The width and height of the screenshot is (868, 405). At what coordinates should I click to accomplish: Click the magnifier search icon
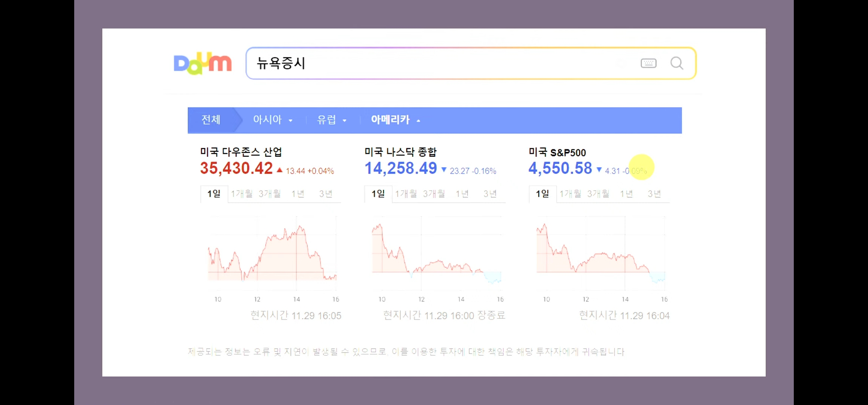point(676,63)
